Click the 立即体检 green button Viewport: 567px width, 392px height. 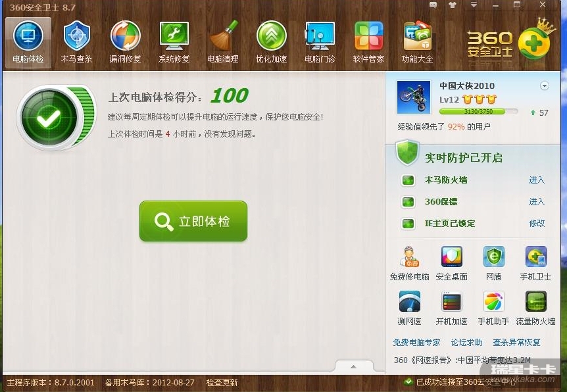(x=193, y=221)
